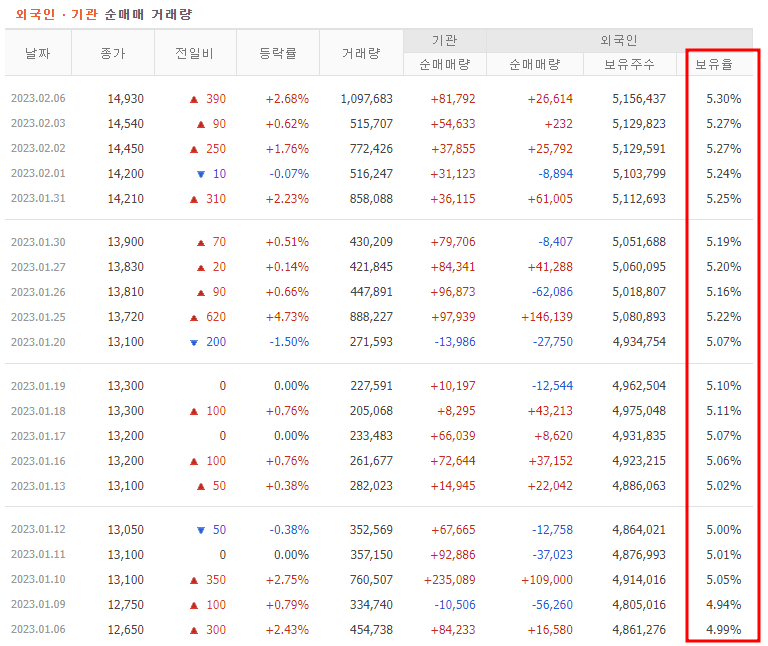Image resolution: width=768 pixels, height=646 pixels.
Task: Click the 외국인 group header
Action: 619,40
